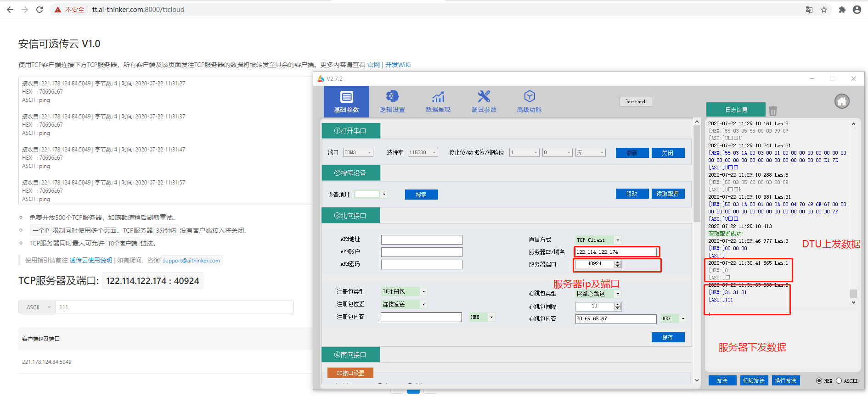Viewport: 868px width, 407px height.
Task: Reload the page with browser refresh icon
Action: click(39, 10)
